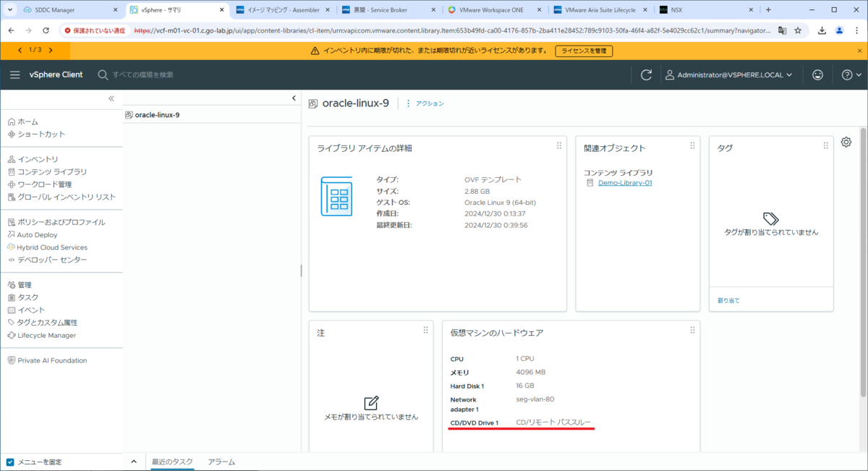Open the browser profile icon
The image size is (868, 471).
(x=839, y=30)
